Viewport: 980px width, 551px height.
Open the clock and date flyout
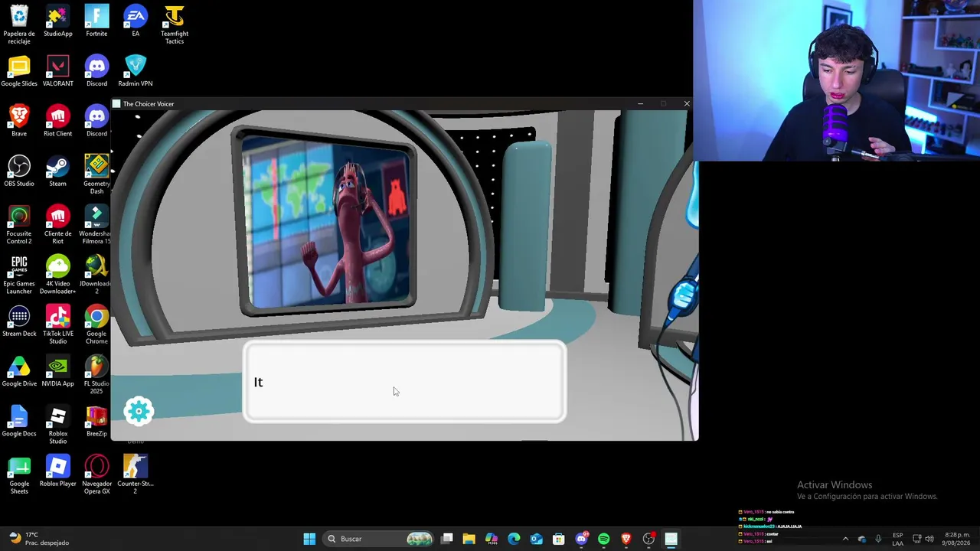(x=956, y=539)
